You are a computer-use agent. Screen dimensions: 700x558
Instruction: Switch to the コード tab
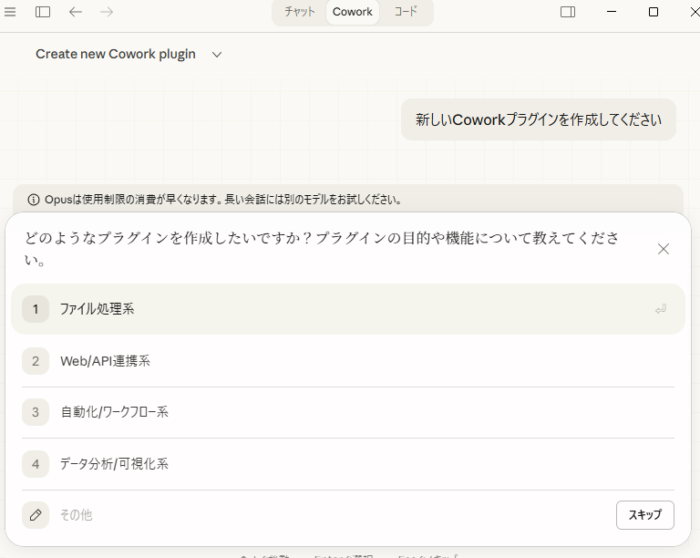406,12
